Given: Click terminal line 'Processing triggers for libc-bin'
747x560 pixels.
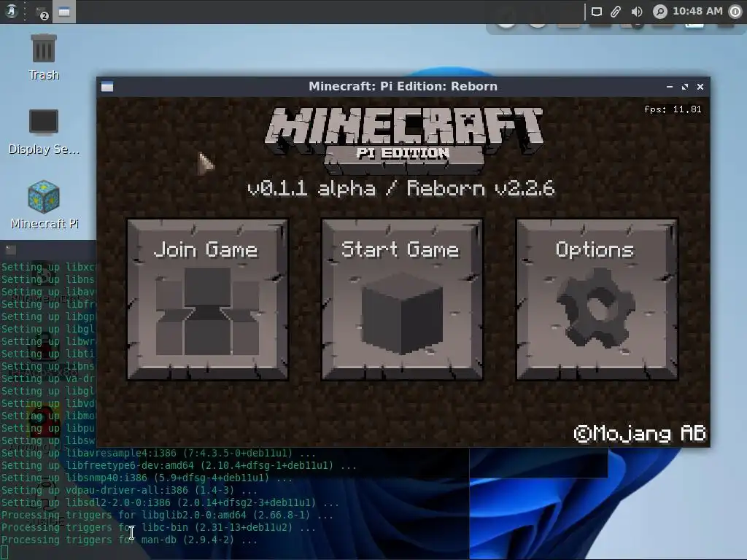Looking at the screenshot, I should 158,527.
